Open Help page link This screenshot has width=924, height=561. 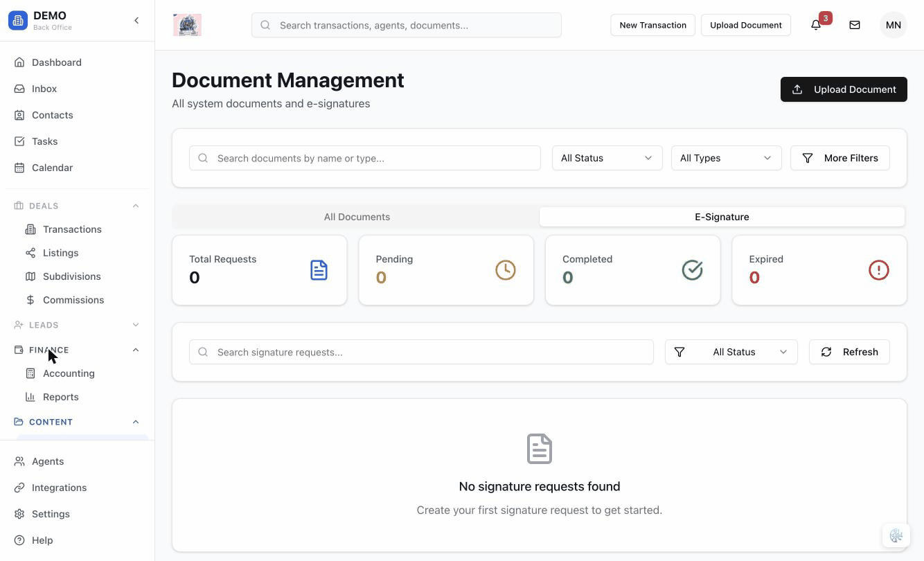coord(77,540)
